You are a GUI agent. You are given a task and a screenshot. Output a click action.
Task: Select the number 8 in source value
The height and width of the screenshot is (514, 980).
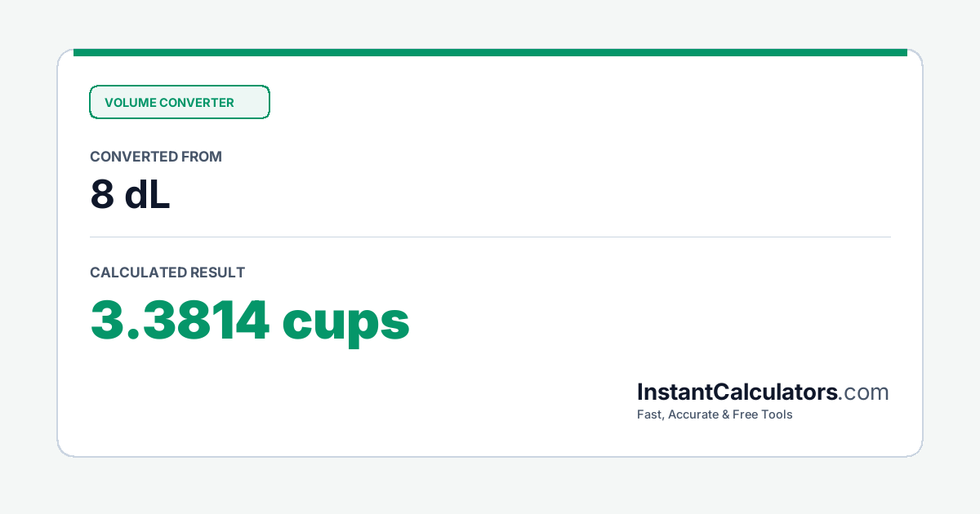point(102,195)
